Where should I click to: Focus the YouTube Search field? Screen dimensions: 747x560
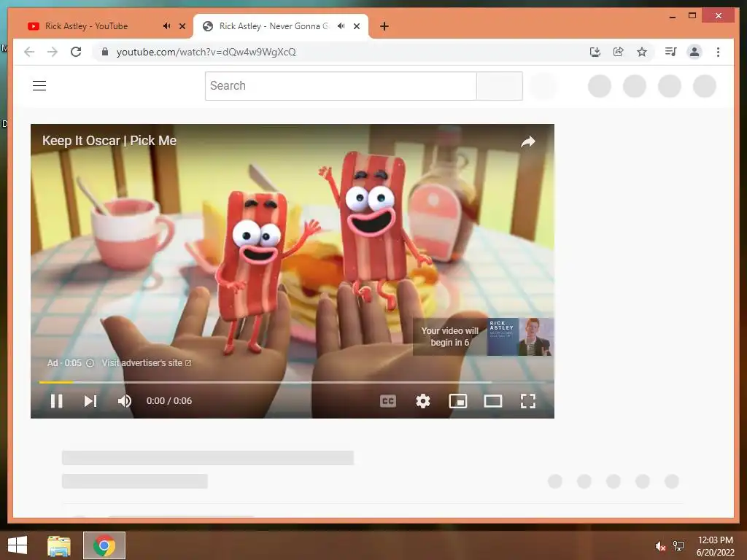341,86
